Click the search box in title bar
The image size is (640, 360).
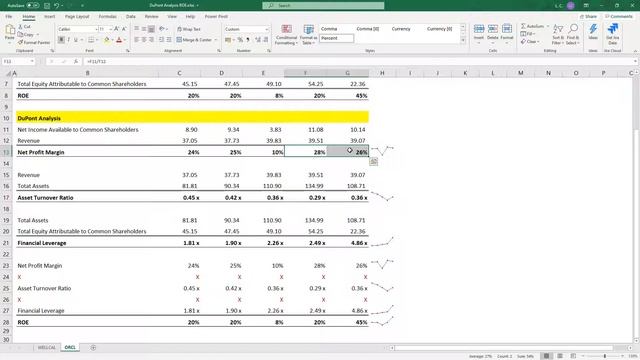[x=323, y=6]
